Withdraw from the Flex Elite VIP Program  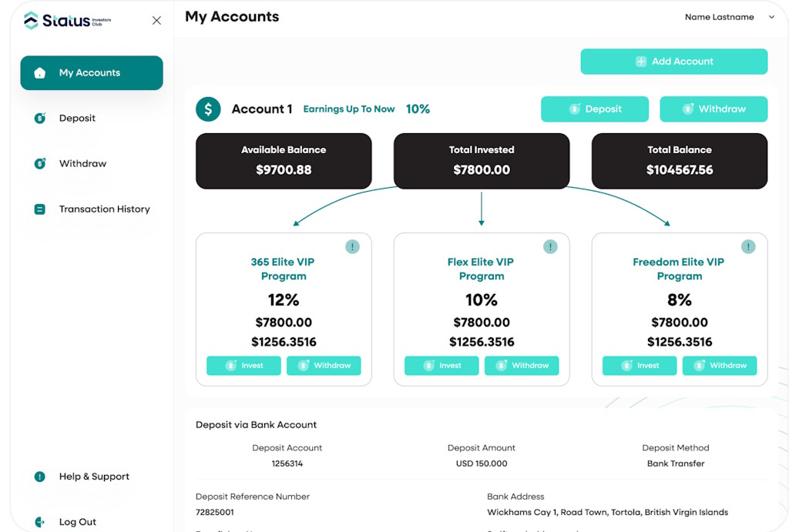(522, 366)
